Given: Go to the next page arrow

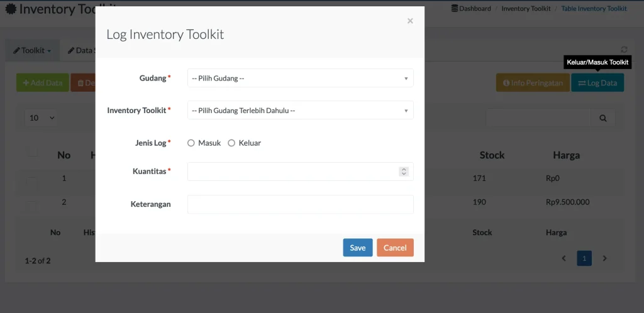Looking at the screenshot, I should tap(604, 258).
